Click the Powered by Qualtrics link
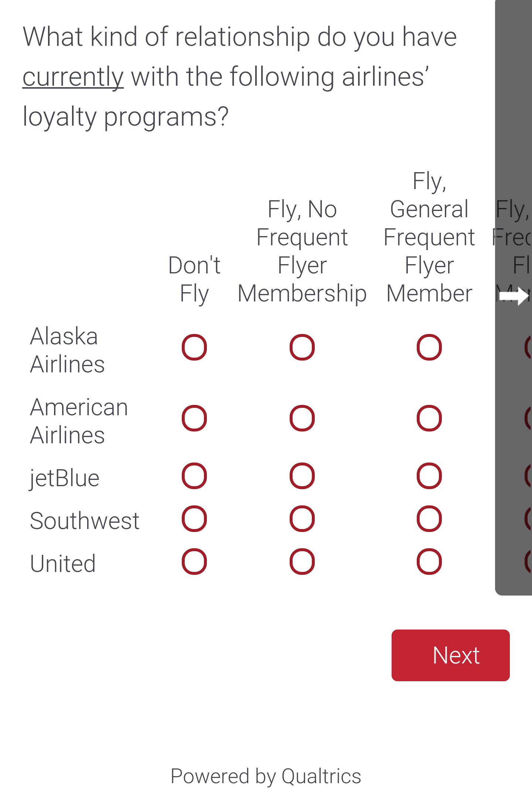Viewport: 532px width, 805px height. click(266, 776)
